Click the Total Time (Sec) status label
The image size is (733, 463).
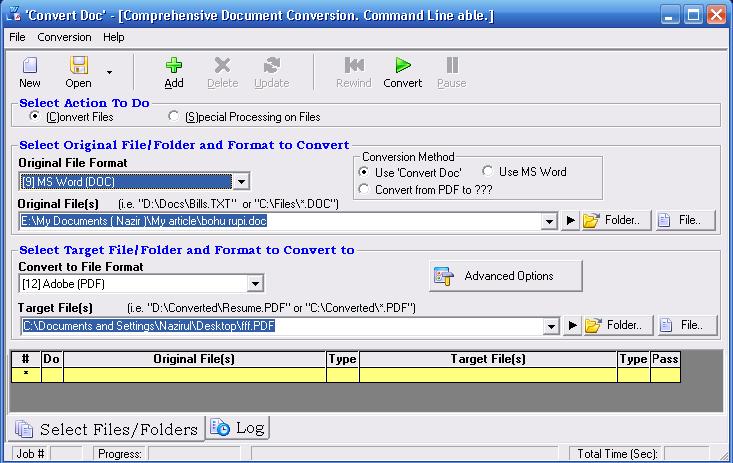[617, 454]
